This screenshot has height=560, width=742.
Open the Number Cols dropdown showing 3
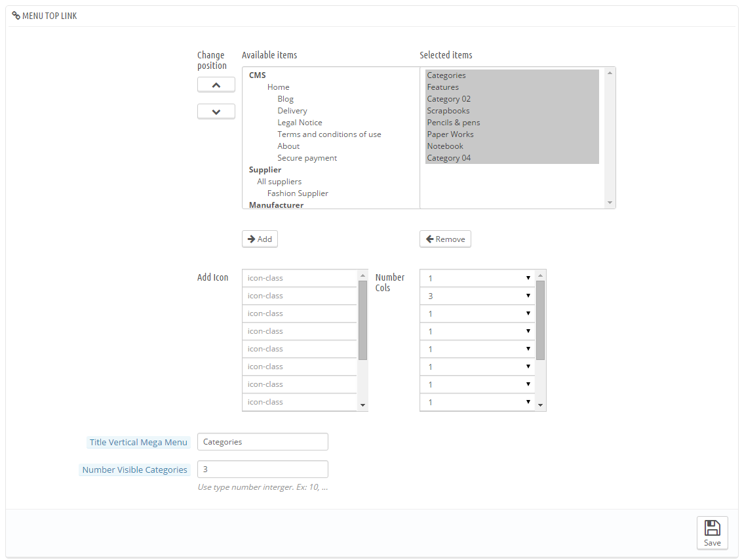tap(477, 296)
